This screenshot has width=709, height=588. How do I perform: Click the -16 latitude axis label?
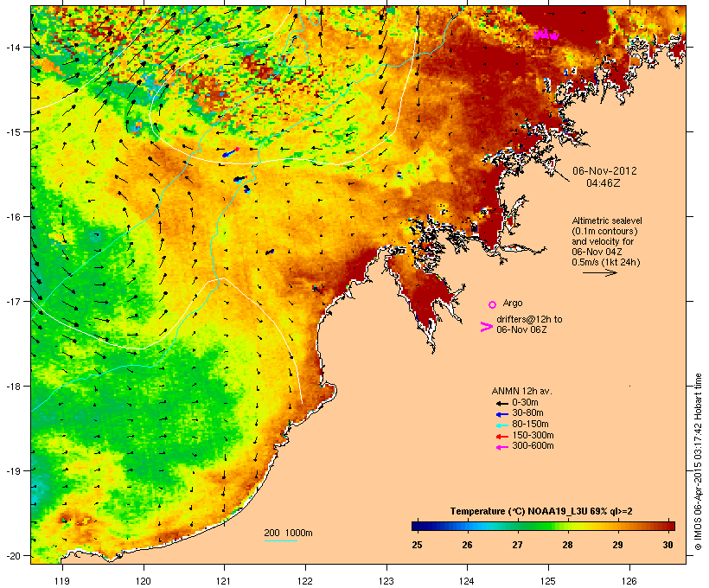pyautogui.click(x=12, y=217)
